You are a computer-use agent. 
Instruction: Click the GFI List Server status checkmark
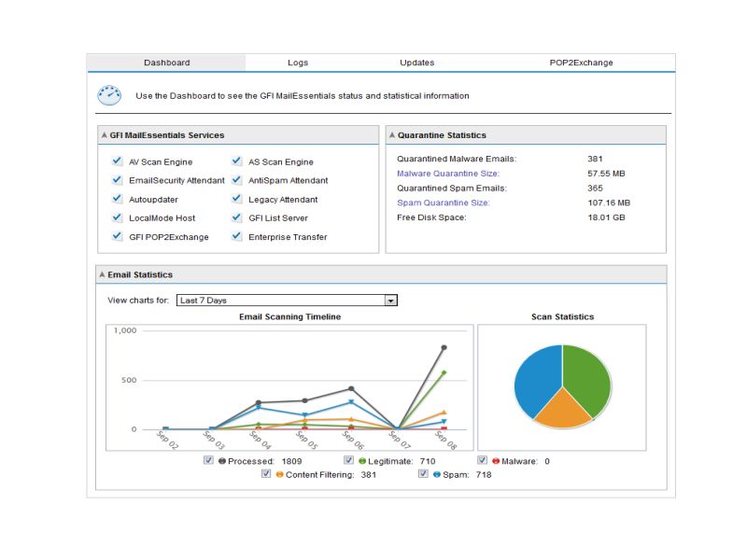236,217
